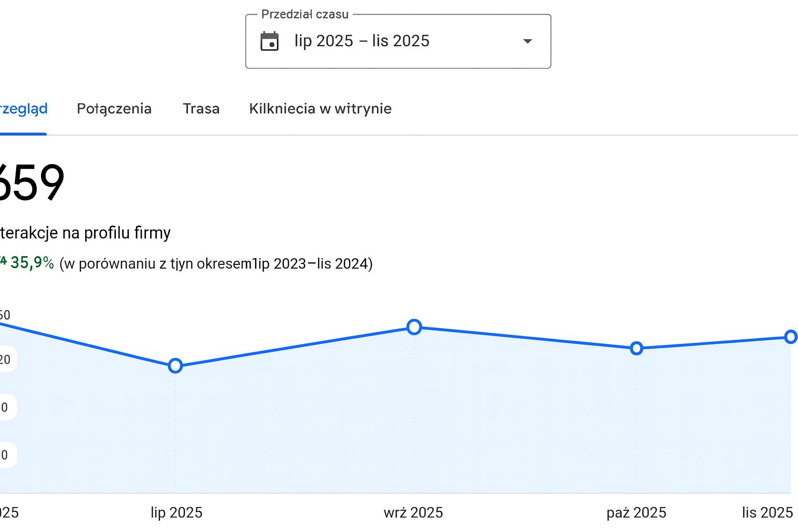Open the date range dropdown arrow
798x532 pixels.
click(527, 42)
